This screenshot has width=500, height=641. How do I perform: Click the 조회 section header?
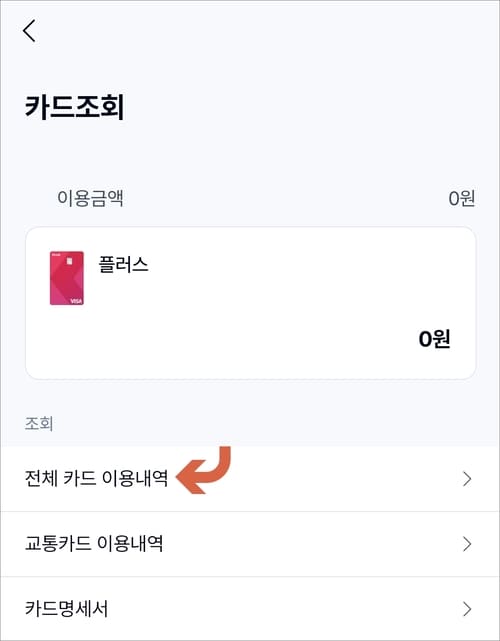pyautogui.click(x=39, y=424)
